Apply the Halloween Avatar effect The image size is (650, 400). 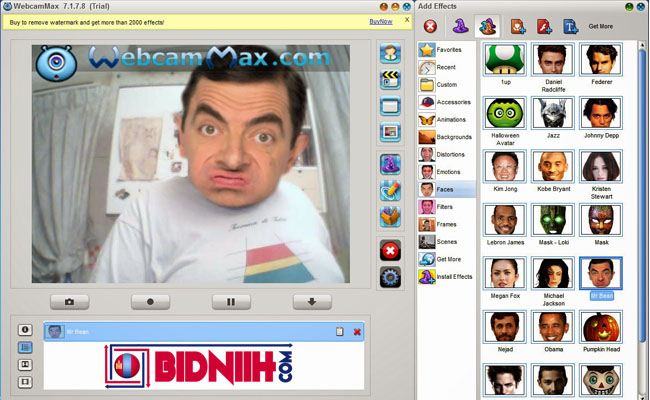point(504,113)
